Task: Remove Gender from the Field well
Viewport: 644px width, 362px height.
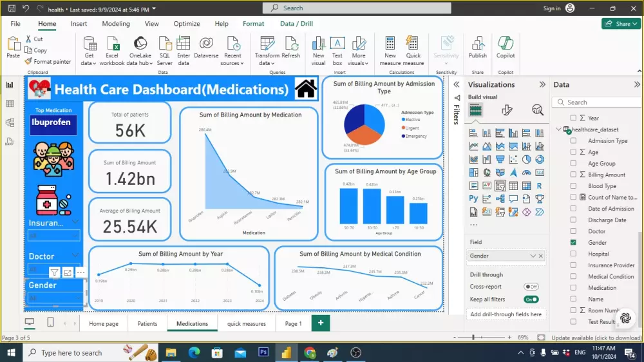Action: (x=541, y=256)
